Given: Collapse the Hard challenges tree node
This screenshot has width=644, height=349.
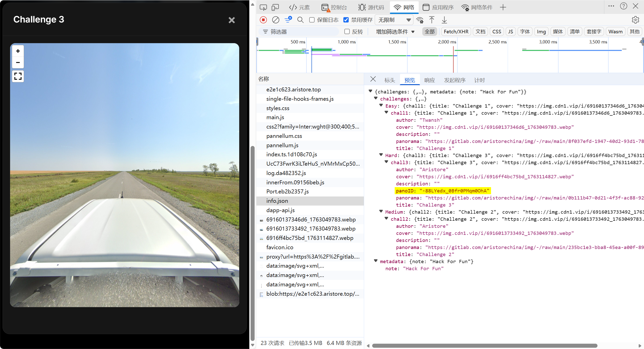Looking at the screenshot, I should tap(381, 155).
